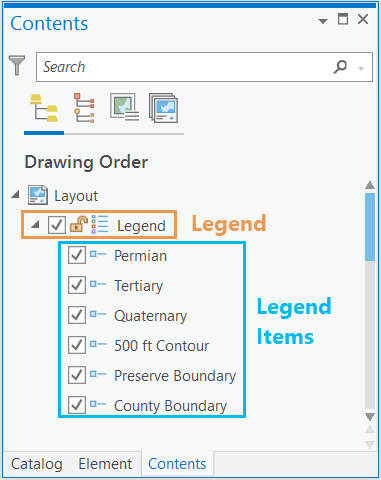Collapse the Legend tree node
This screenshot has width=381, height=480.
(35, 225)
